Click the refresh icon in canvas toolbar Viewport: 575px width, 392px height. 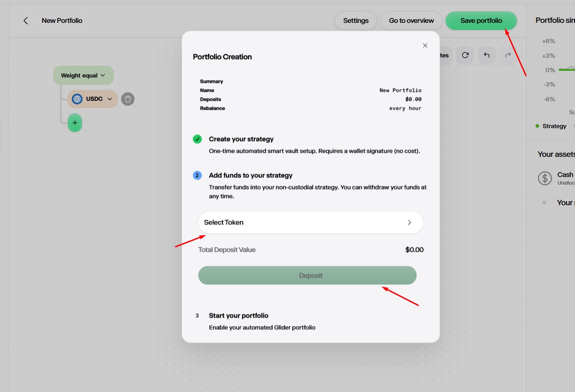(465, 55)
